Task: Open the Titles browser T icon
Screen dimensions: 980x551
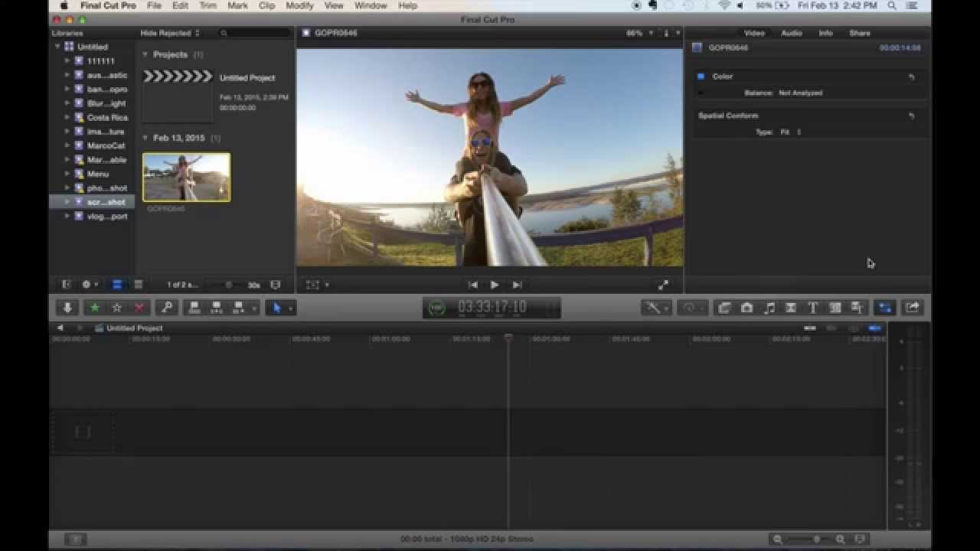Action: pos(813,308)
